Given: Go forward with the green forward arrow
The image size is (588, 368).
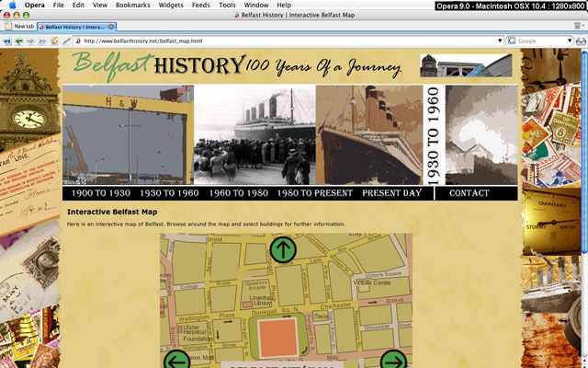Looking at the screenshot, I should click(30, 40).
